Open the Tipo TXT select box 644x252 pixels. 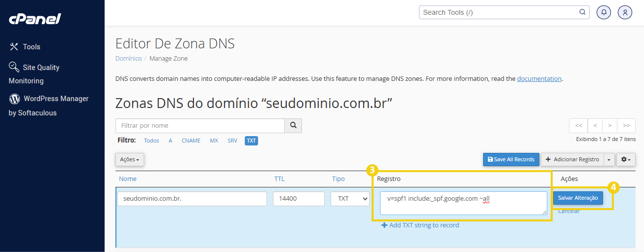coord(350,199)
